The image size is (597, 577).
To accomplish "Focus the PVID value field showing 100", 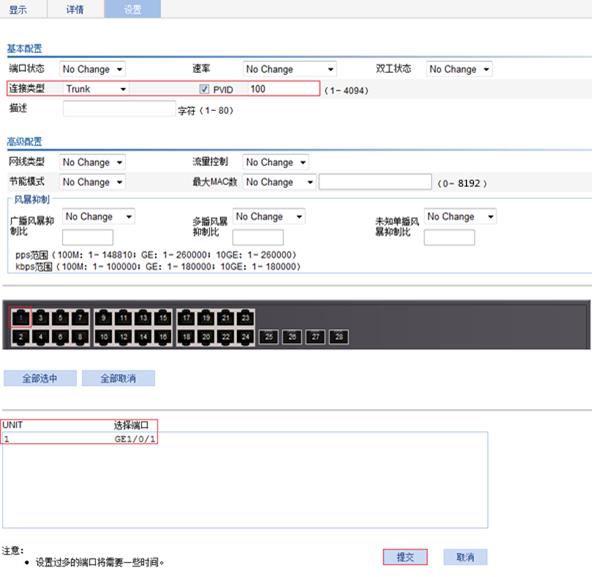I will (x=283, y=89).
